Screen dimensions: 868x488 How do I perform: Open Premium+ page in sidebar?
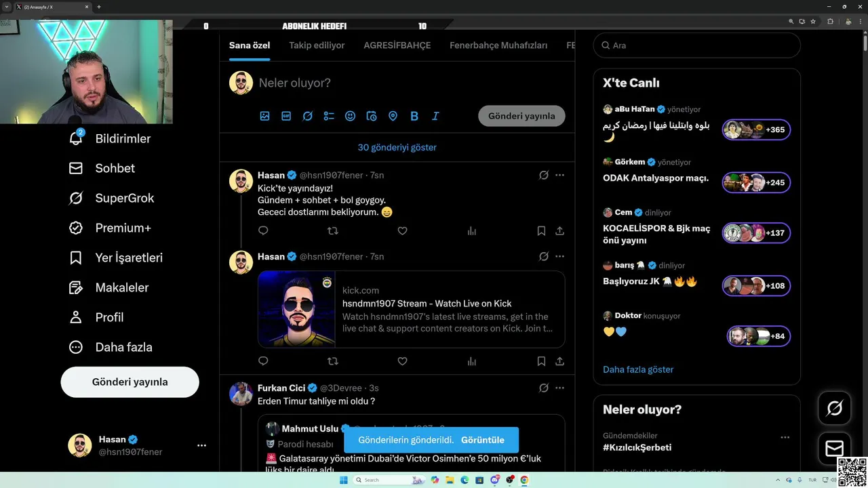[110, 228]
